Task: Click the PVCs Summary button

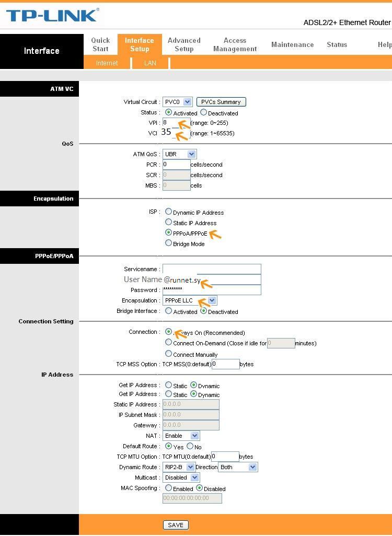Action: pos(221,102)
